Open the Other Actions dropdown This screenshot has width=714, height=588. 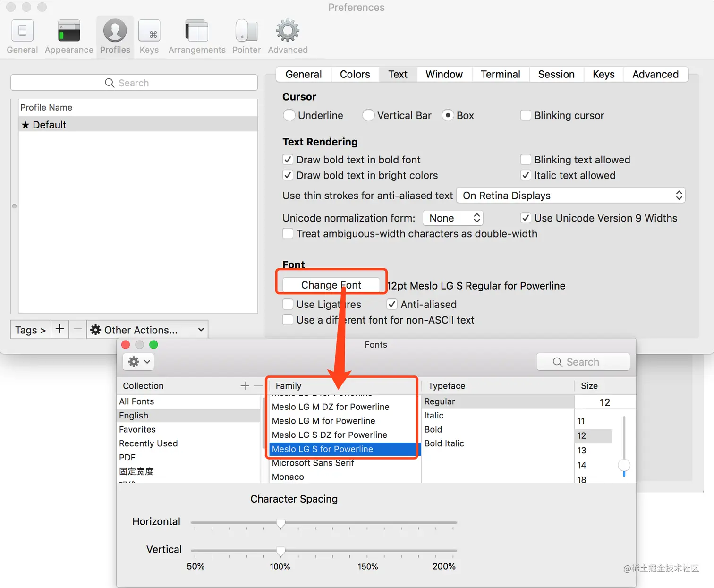tap(147, 329)
